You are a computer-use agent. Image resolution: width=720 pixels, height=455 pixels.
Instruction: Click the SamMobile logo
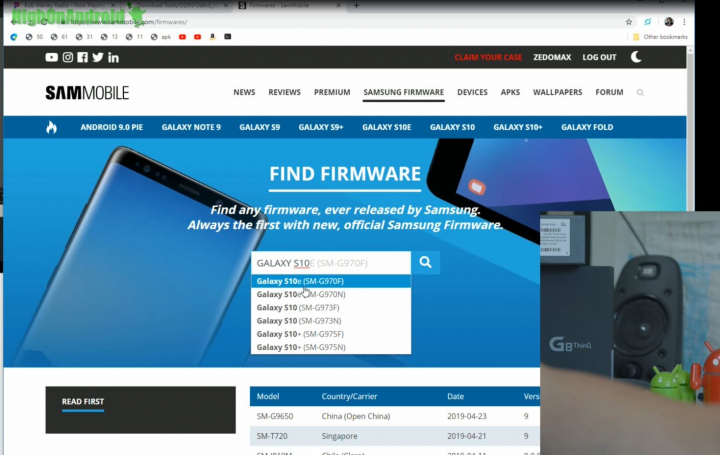(x=87, y=93)
